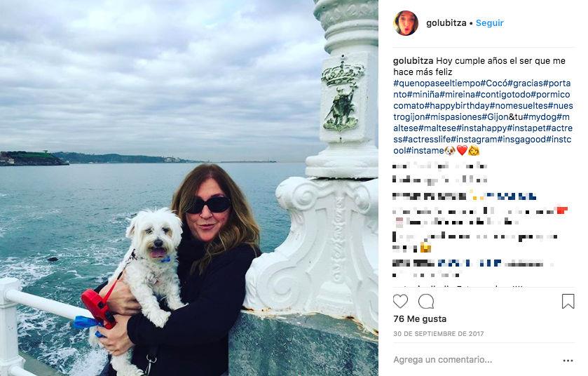The width and height of the screenshot is (588, 376).
Task: View the 76 Me gusta likes list
Action: tap(420, 319)
